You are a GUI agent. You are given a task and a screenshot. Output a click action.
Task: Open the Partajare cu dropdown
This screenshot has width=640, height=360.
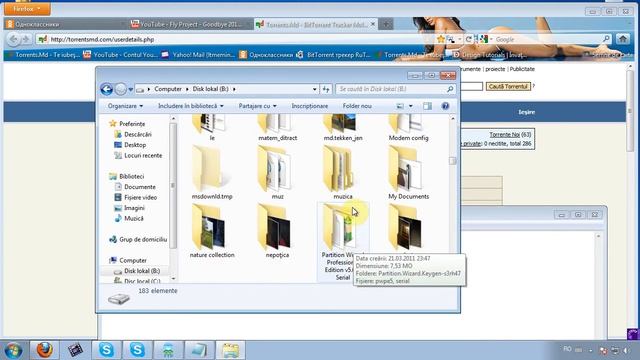[257, 106]
